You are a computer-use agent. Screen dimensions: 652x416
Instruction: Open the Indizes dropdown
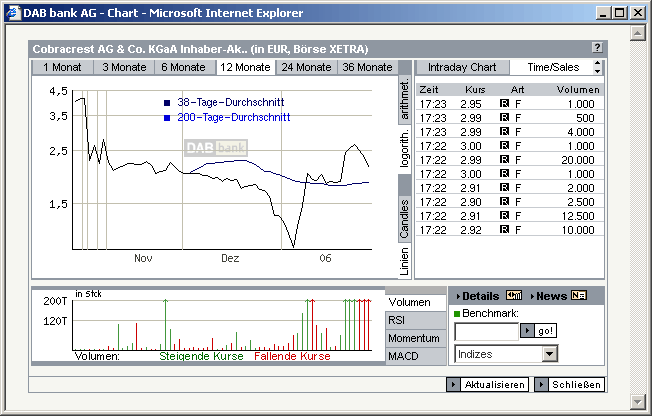click(549, 354)
